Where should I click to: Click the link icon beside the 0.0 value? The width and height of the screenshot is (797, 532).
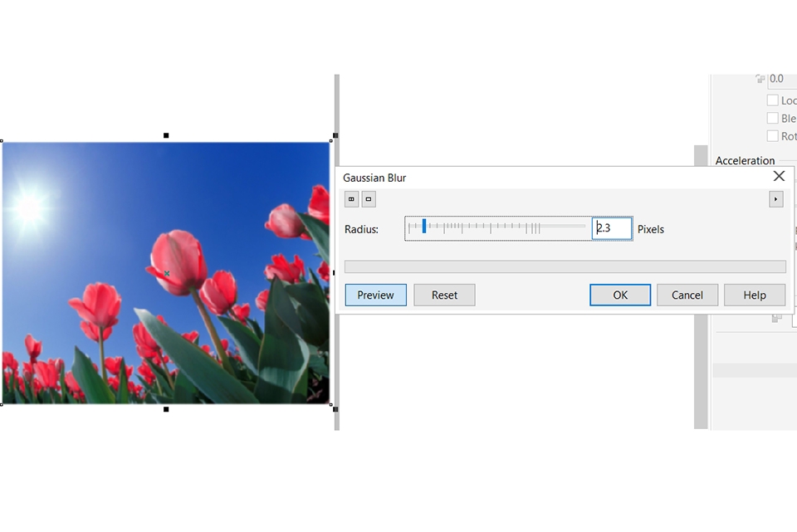tap(759, 78)
